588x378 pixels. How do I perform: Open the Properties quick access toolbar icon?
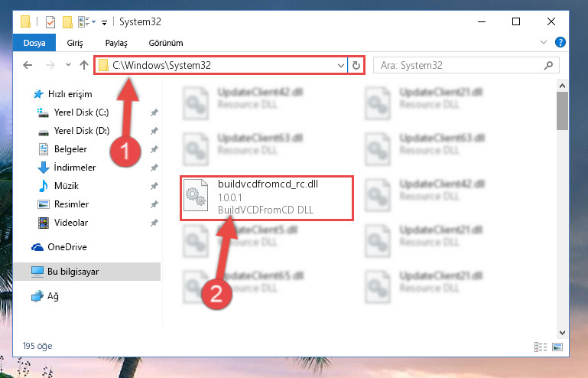pyautogui.click(x=50, y=21)
